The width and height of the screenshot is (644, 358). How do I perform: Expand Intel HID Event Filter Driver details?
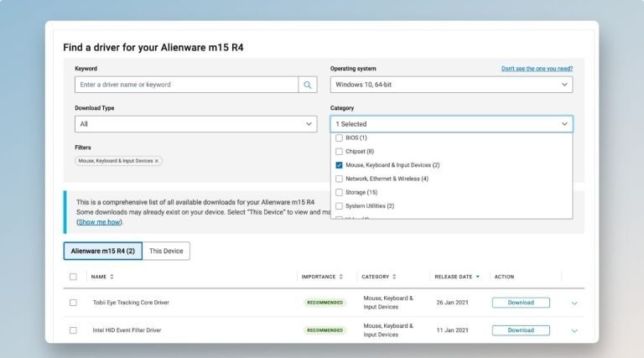[x=574, y=330]
